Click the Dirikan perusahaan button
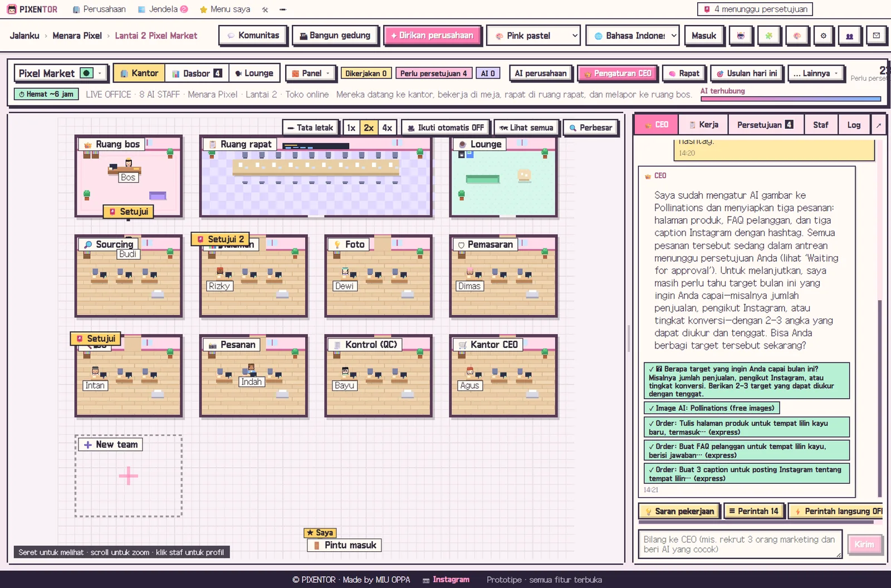The width and height of the screenshot is (891, 588). [432, 36]
